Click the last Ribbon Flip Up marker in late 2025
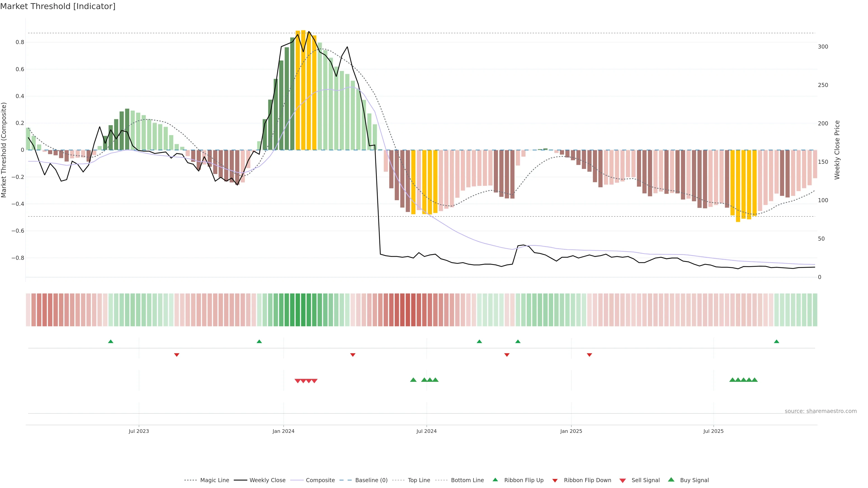Screen dimensions: 868x488 (x=777, y=342)
